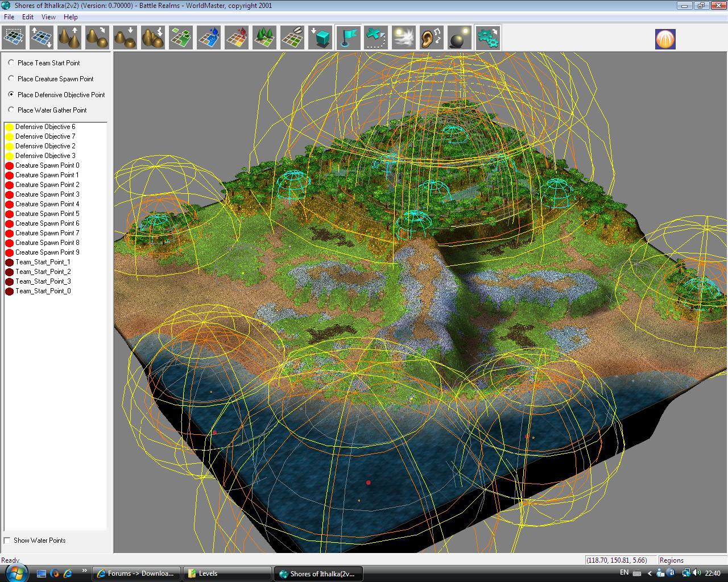
Task: Open the Windows Start menu
Action: pyautogui.click(x=15, y=573)
